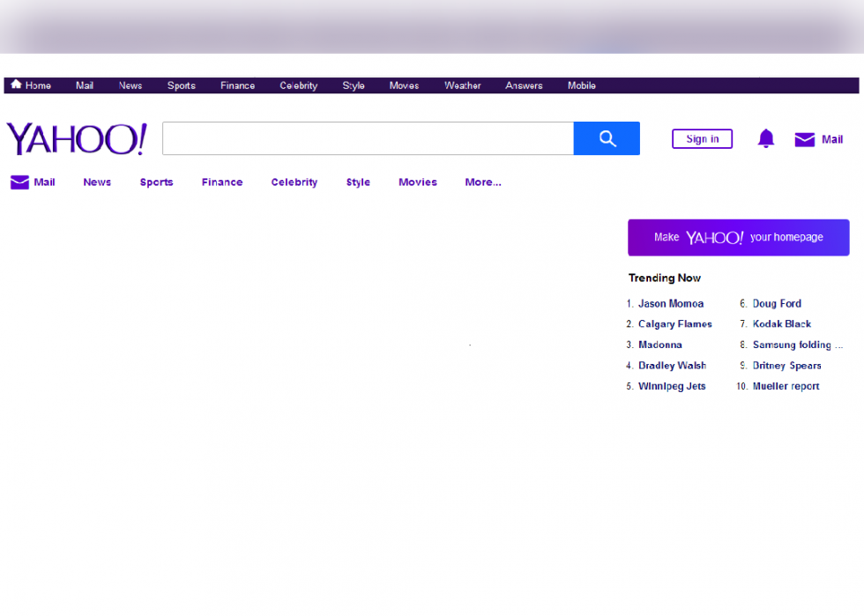Open notifications via the bell icon
The height and width of the screenshot is (616, 864).
click(x=766, y=138)
